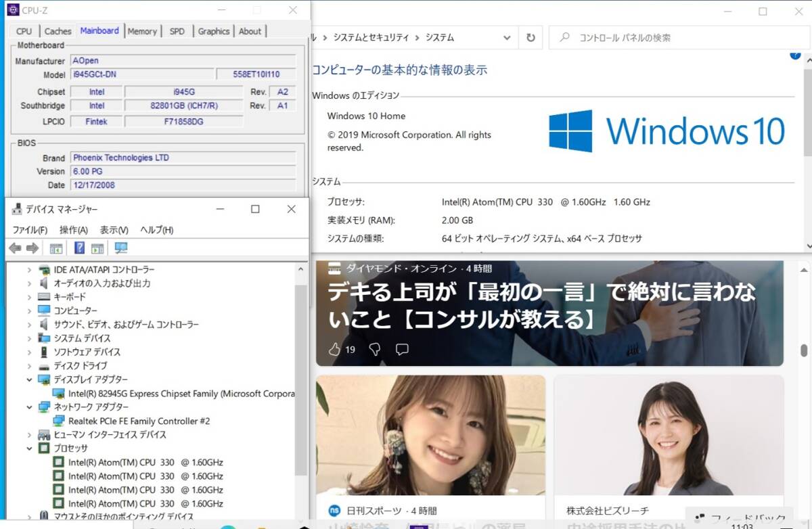Image resolution: width=812 pixels, height=529 pixels.
Task: Click the 6.00 PG BIOS version value
Action: click(x=183, y=171)
